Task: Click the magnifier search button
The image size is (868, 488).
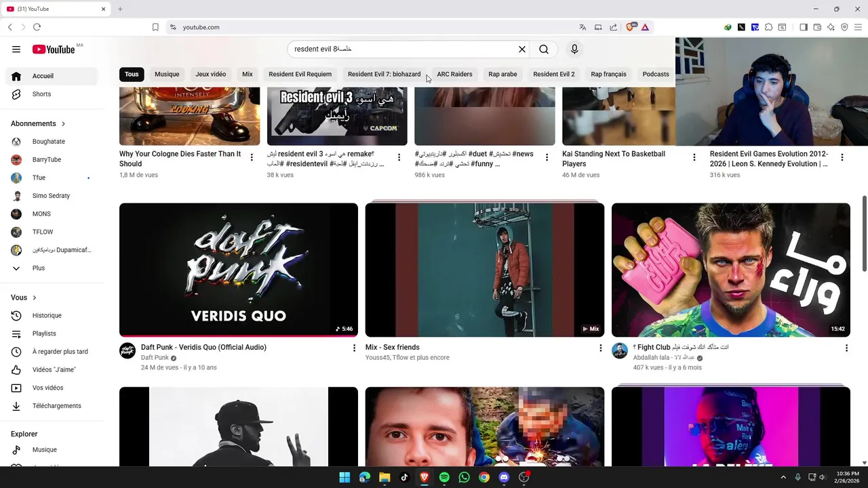Action: coord(544,49)
